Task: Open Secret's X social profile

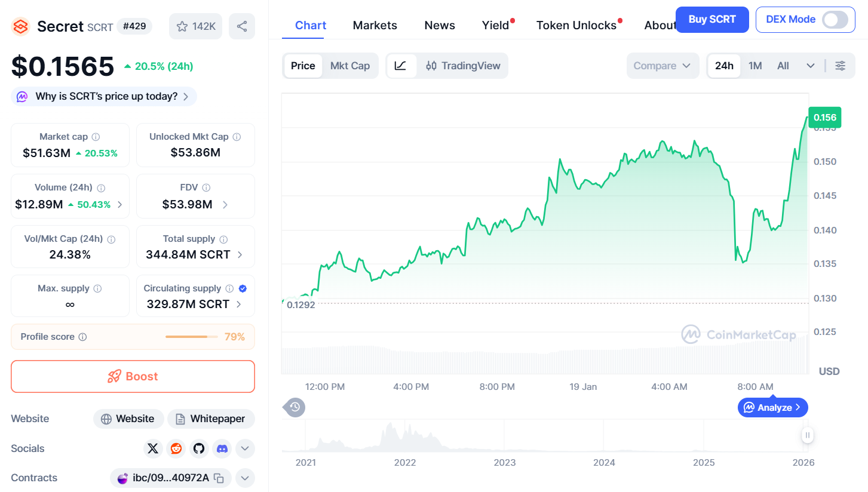Action: [153, 448]
